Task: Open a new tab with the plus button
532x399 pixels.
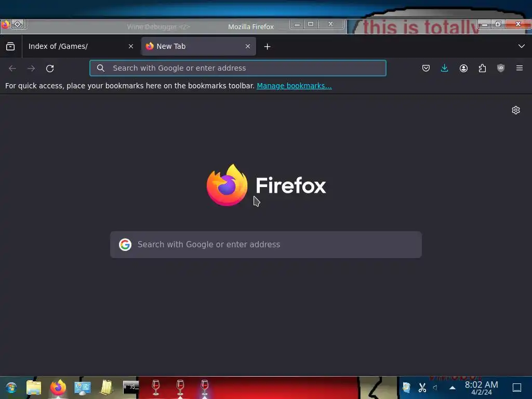Action: click(268, 46)
